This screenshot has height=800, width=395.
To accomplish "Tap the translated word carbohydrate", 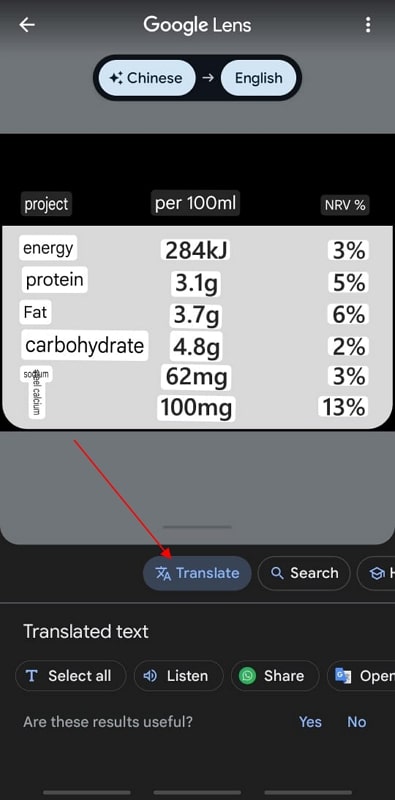I will pos(85,345).
